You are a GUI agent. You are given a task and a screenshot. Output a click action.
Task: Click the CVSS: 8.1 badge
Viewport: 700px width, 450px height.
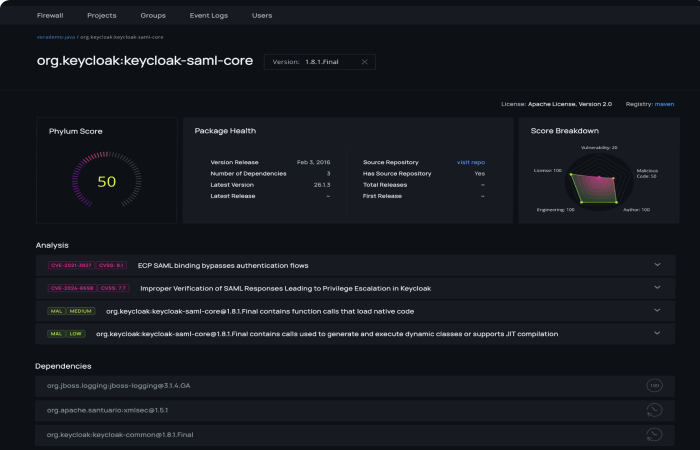point(112,265)
